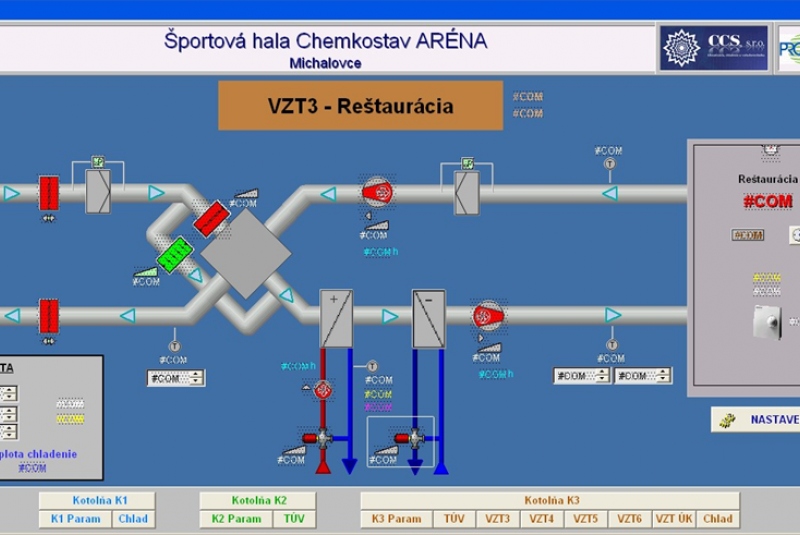Screen dimensions: 800x535
Task: Click the left filter pressure switch indicator
Action: coord(98,162)
